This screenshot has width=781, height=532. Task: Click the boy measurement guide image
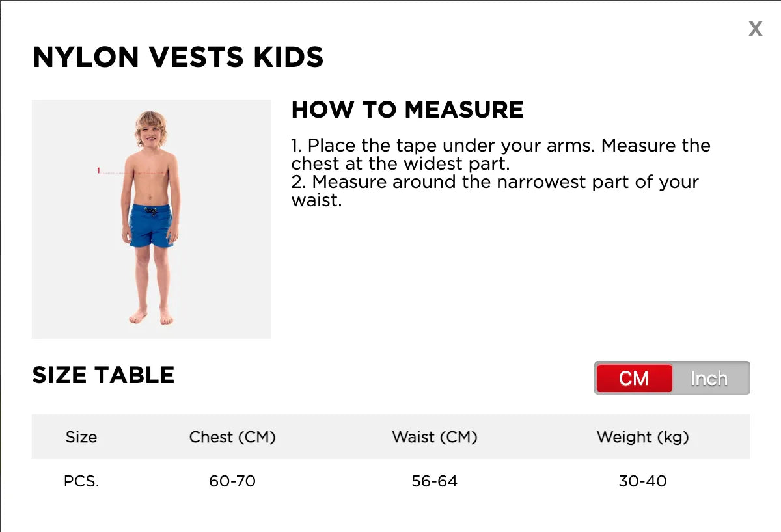click(x=152, y=219)
